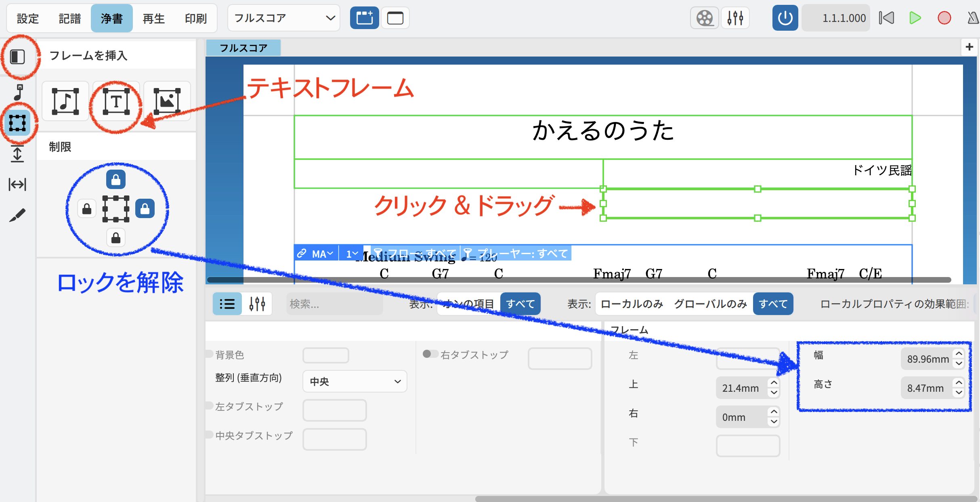Click ローカルのみ display filter button

coord(632,304)
